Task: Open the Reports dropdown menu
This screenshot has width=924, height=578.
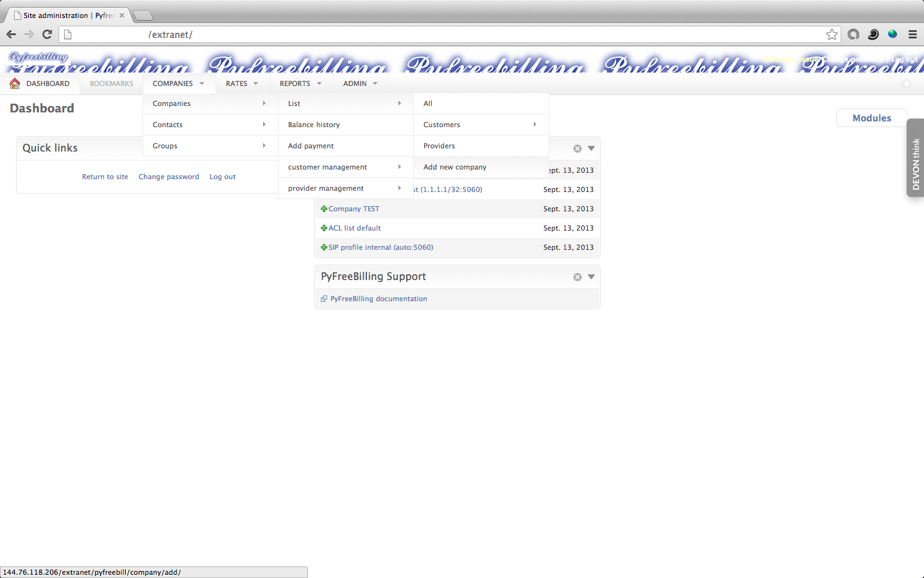Action: coord(300,83)
